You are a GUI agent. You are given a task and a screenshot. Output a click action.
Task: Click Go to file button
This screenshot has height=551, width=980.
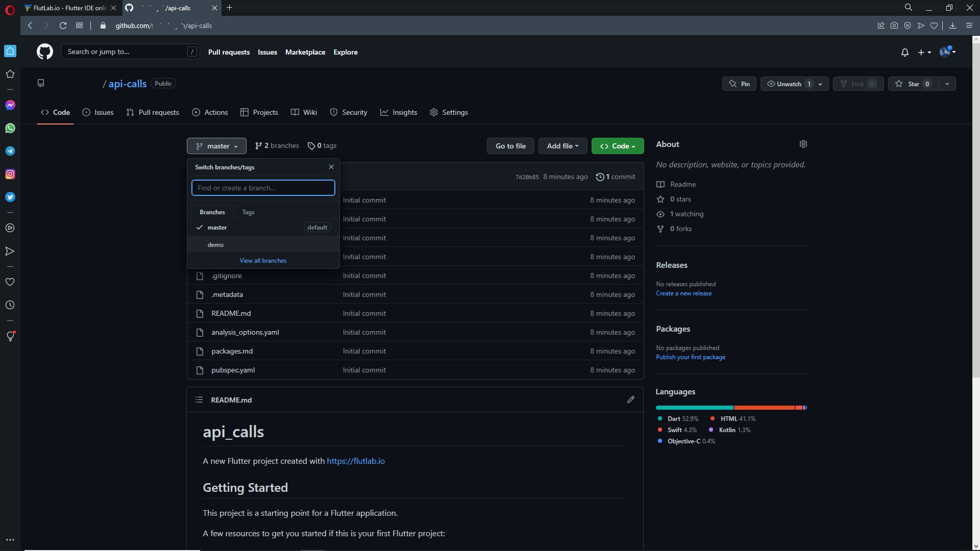pyautogui.click(x=510, y=146)
